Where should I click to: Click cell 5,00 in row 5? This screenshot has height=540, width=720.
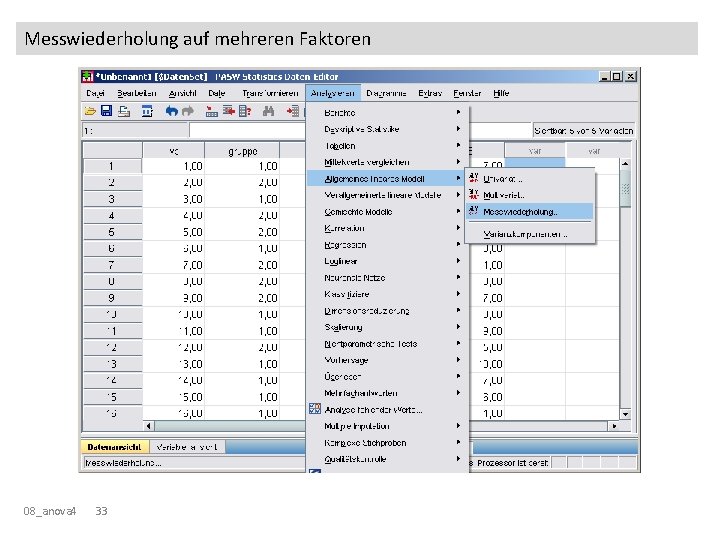coord(174,232)
